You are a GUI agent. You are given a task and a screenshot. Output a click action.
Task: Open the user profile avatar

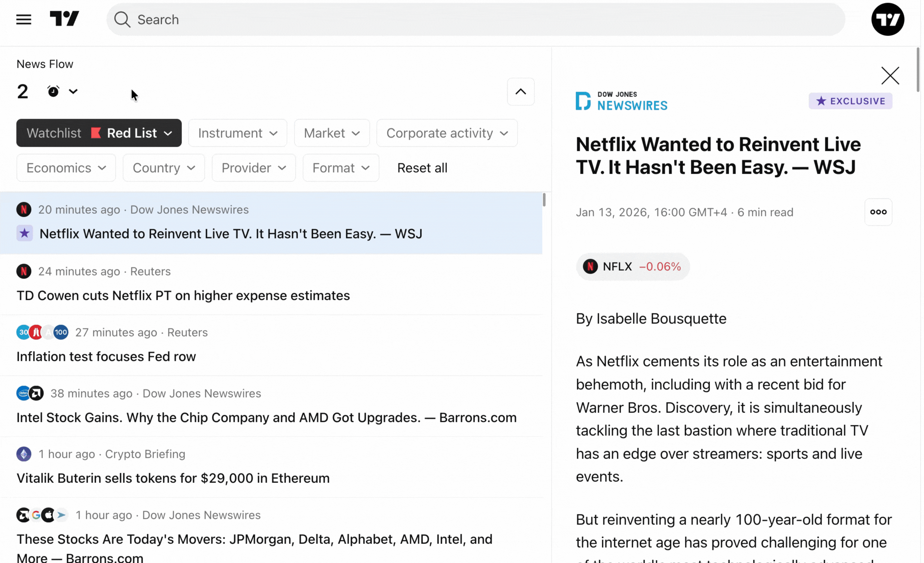point(887,19)
